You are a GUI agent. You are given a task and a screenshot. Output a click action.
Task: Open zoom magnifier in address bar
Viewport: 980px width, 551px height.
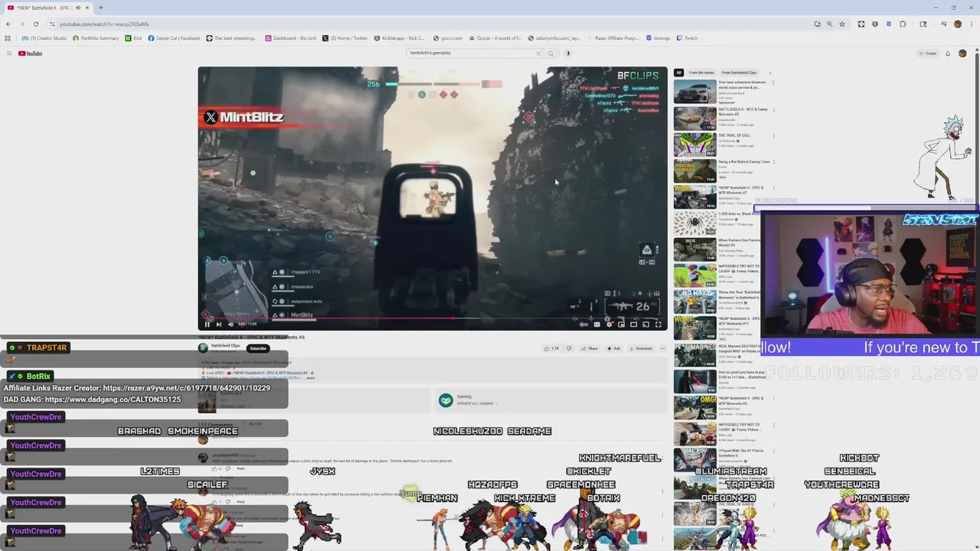(829, 24)
